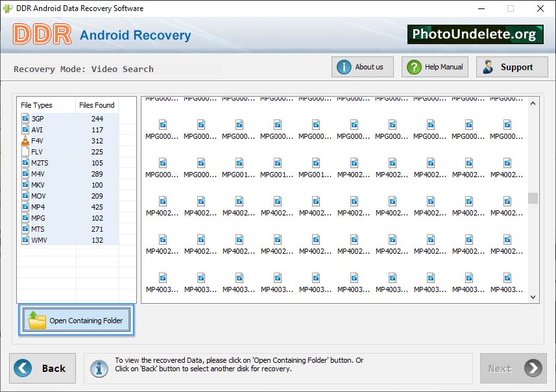This screenshot has width=556, height=392.
Task: Click the 312 files found value
Action: point(97,140)
